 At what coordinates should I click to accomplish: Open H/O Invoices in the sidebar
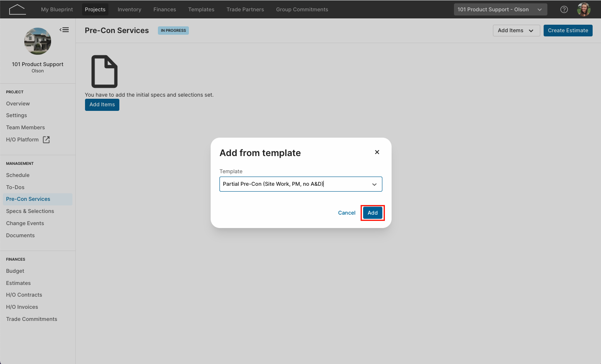click(22, 307)
